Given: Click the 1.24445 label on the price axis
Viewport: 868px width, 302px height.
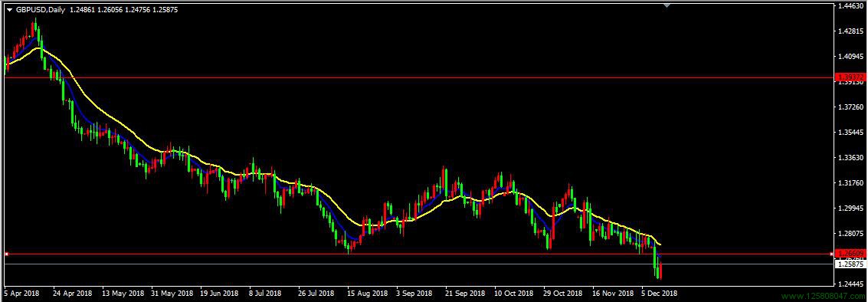Looking at the screenshot, I should pyautogui.click(x=851, y=284).
